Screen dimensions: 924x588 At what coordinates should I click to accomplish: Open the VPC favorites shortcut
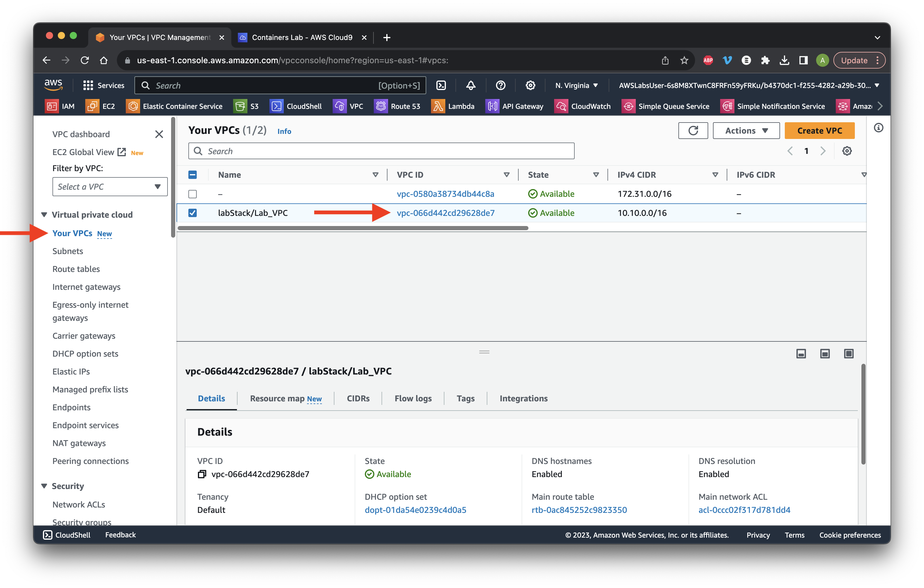[348, 106]
